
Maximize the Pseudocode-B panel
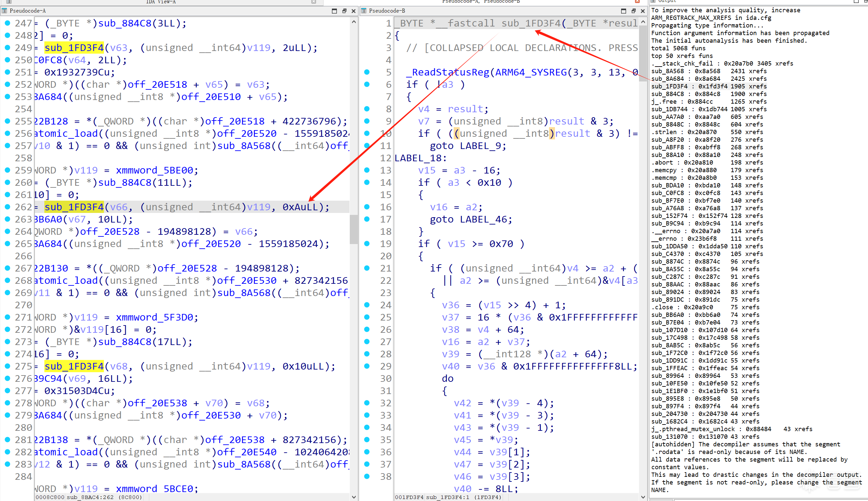tap(623, 11)
